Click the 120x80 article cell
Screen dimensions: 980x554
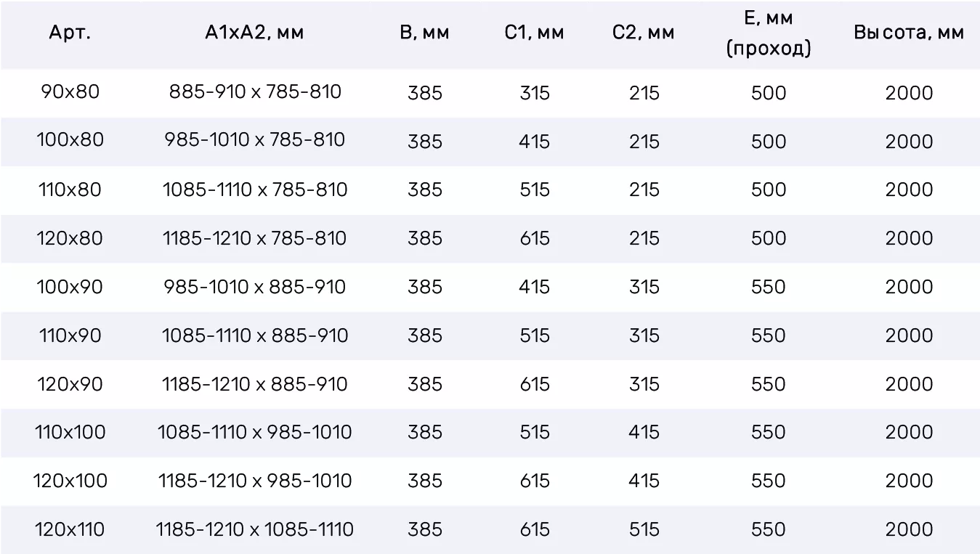pyautogui.click(x=70, y=238)
